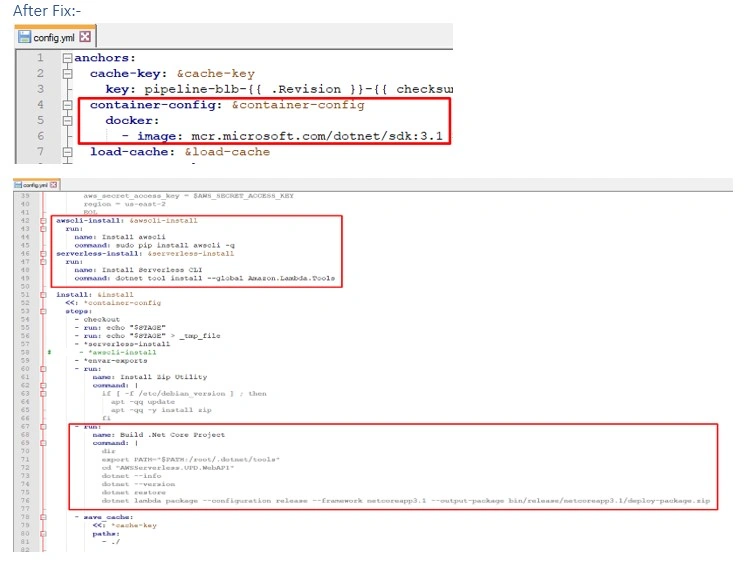Click the "dotnet --version" line
The image size is (751, 566).
click(x=138, y=485)
